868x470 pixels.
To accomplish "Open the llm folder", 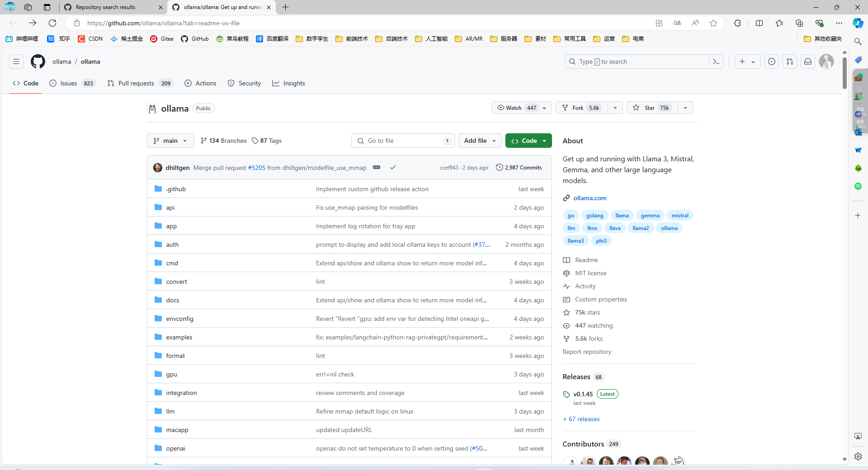I will tap(170, 411).
